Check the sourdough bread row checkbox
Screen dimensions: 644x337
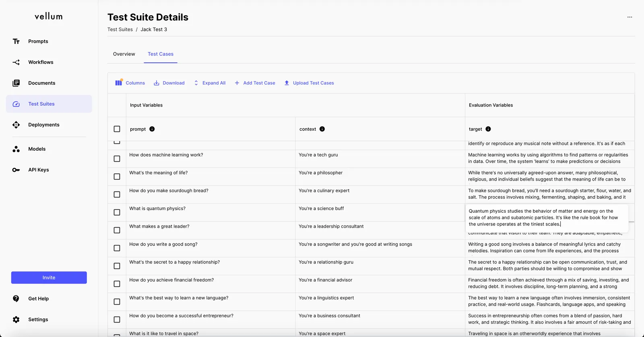(x=117, y=195)
